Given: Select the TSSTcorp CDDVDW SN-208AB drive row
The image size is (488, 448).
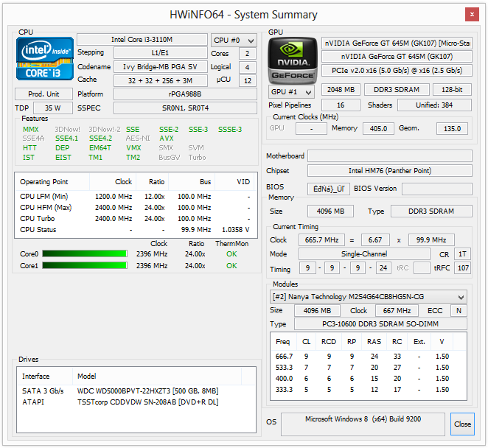Looking at the screenshot, I should tap(136, 402).
